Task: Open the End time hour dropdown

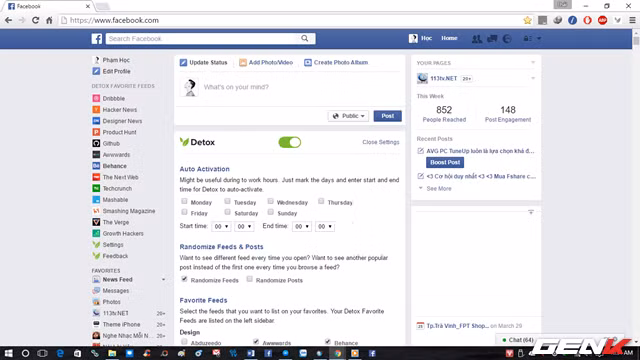Action: 302,227
